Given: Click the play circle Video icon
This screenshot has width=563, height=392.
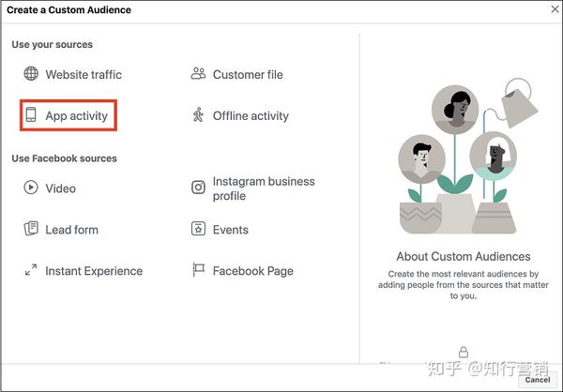Looking at the screenshot, I should pyautogui.click(x=31, y=188).
